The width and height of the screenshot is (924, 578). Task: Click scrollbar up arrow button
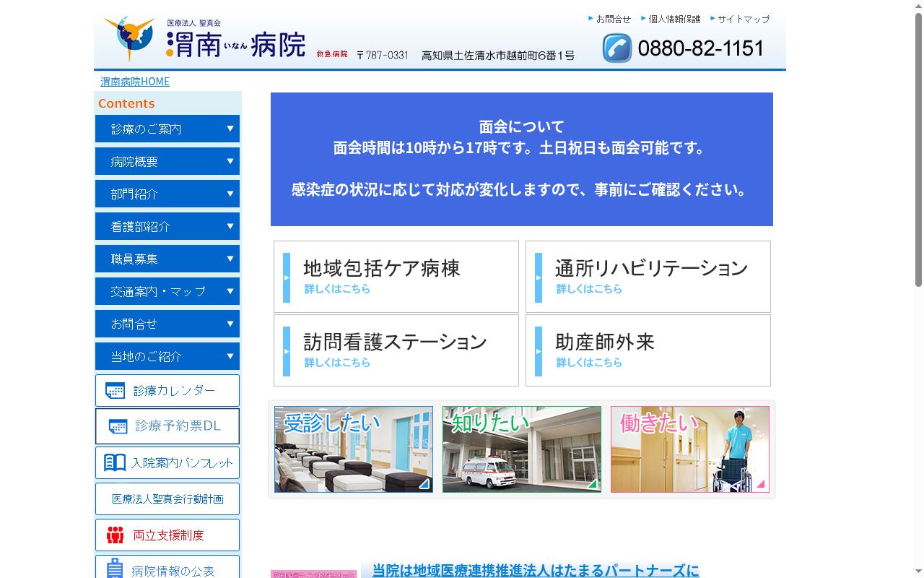[x=918, y=6]
